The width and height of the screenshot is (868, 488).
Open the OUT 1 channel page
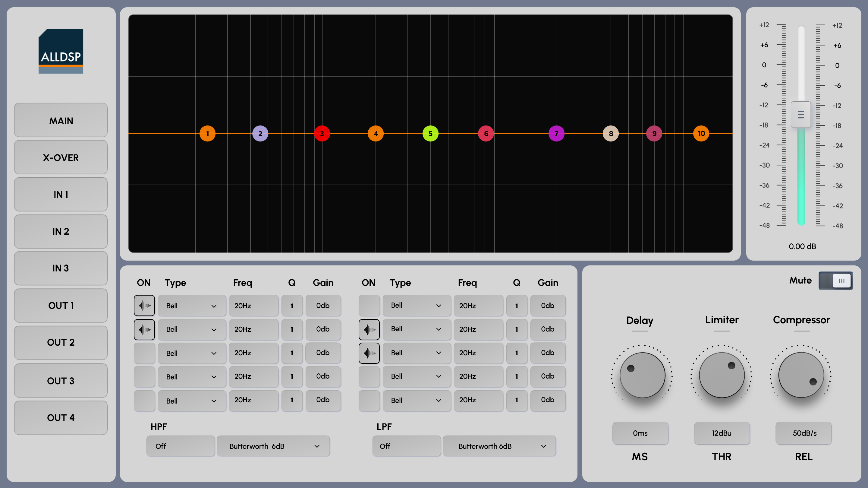[x=61, y=306]
